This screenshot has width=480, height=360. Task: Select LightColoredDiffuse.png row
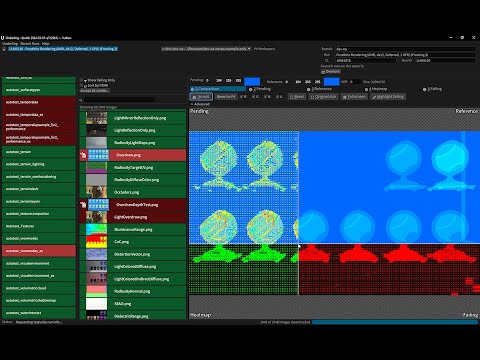click(133, 267)
